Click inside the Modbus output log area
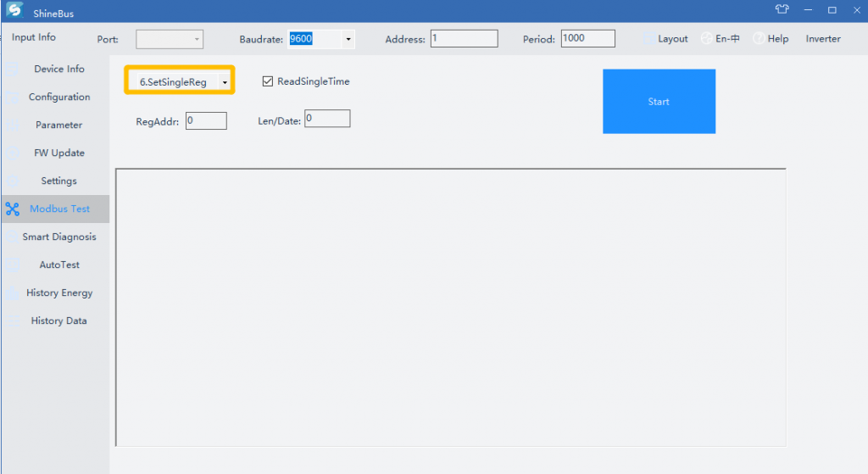Viewport: 868px width, 474px height. [451, 307]
